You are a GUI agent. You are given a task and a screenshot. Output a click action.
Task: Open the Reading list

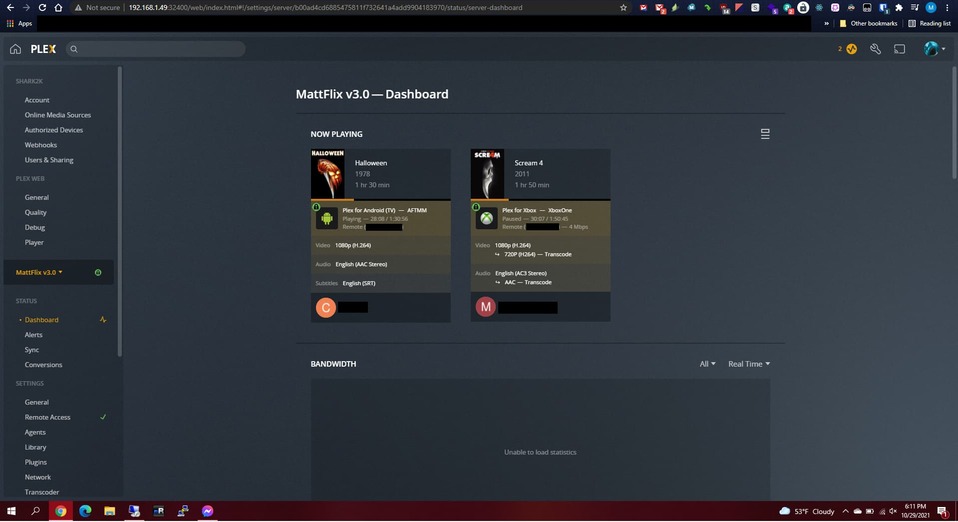pyautogui.click(x=929, y=23)
